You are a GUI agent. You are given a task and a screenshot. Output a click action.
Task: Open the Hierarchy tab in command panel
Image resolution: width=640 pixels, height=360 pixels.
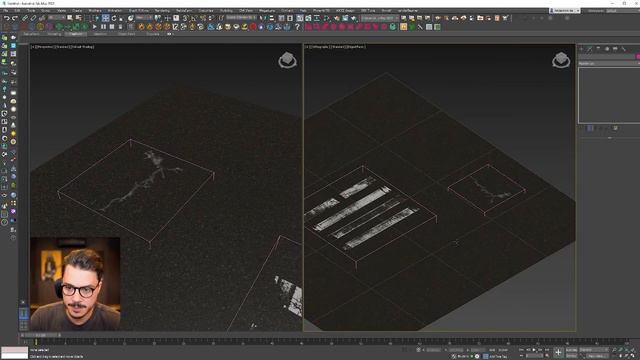click(x=598, y=49)
